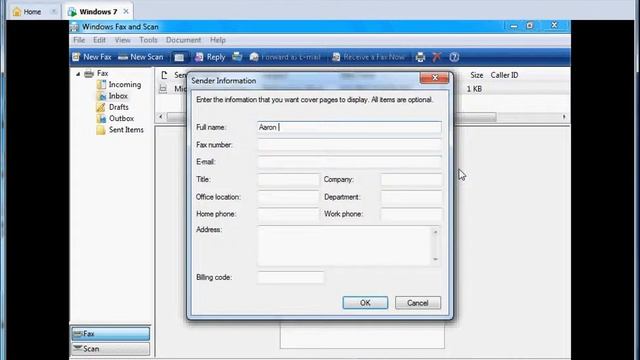The width and height of the screenshot is (640, 360).
Task: Click in the Billing code field
Action: (x=291, y=277)
